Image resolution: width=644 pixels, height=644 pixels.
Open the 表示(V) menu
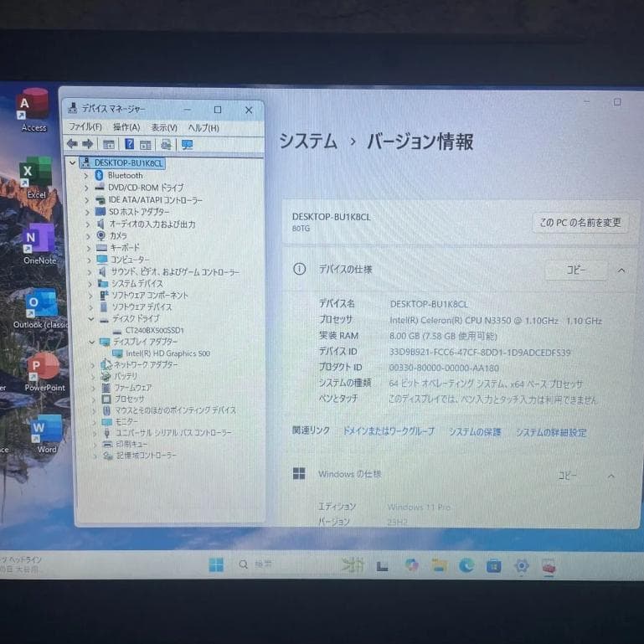click(164, 127)
